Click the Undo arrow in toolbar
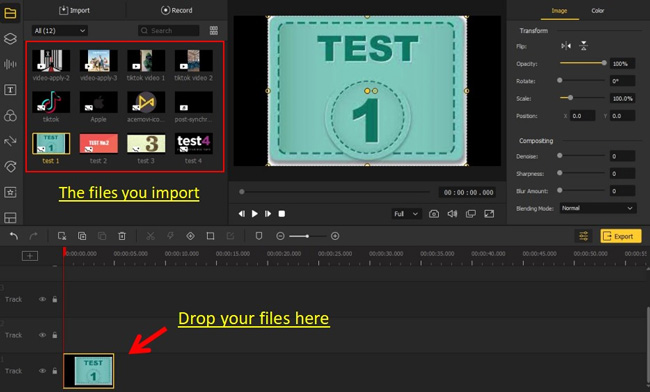Image resolution: width=650 pixels, height=392 pixels. coord(14,236)
